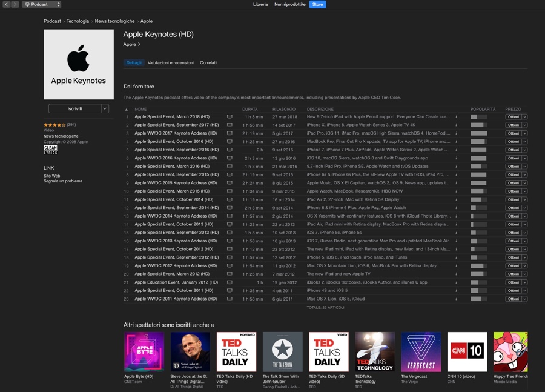This screenshot has height=392, width=545.
Task: Open Valutazioni e recensioni tab
Action: [x=170, y=63]
